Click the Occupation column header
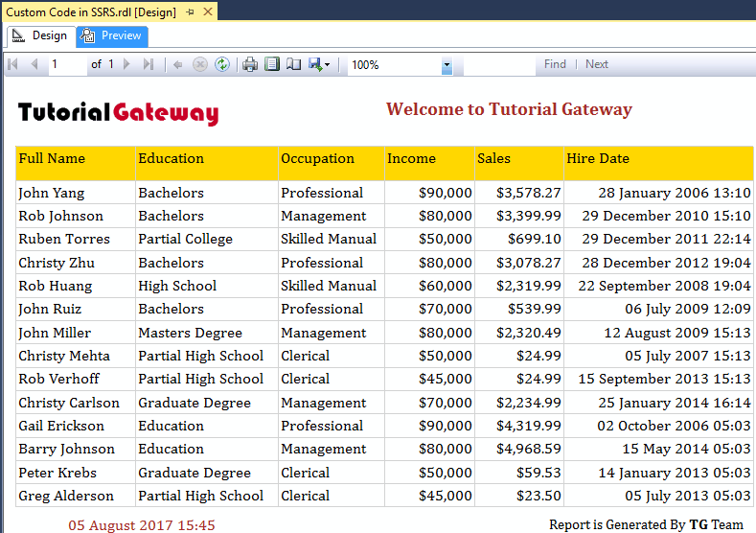 tap(332, 164)
